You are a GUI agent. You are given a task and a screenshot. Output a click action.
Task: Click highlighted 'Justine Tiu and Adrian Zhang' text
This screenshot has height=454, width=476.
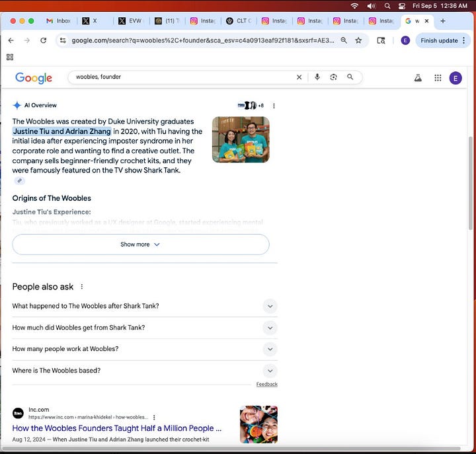tap(62, 132)
